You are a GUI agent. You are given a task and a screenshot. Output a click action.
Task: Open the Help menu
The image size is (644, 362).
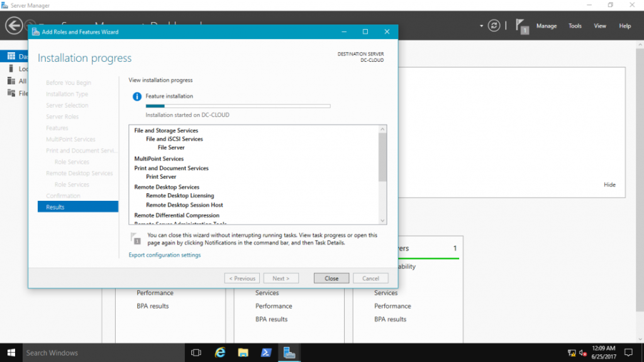(625, 26)
